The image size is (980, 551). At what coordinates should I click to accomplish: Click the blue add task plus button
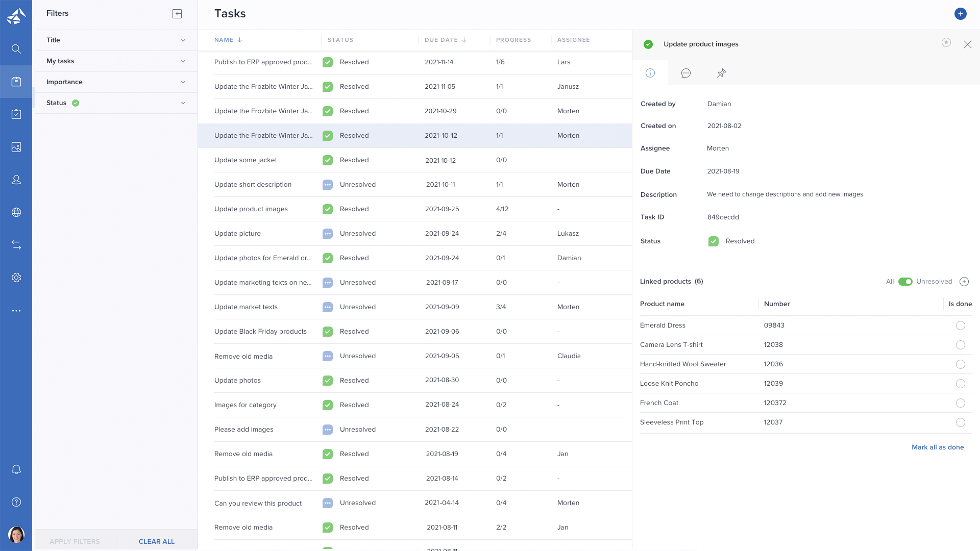(960, 14)
